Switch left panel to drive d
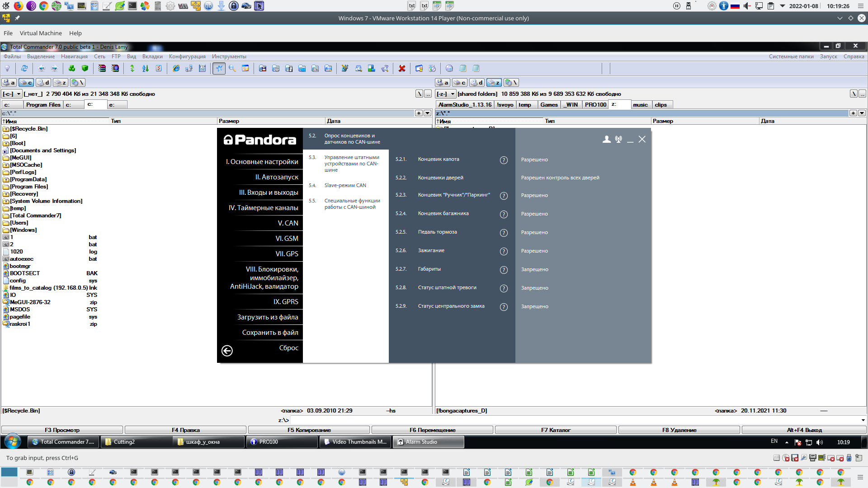 [x=43, y=83]
